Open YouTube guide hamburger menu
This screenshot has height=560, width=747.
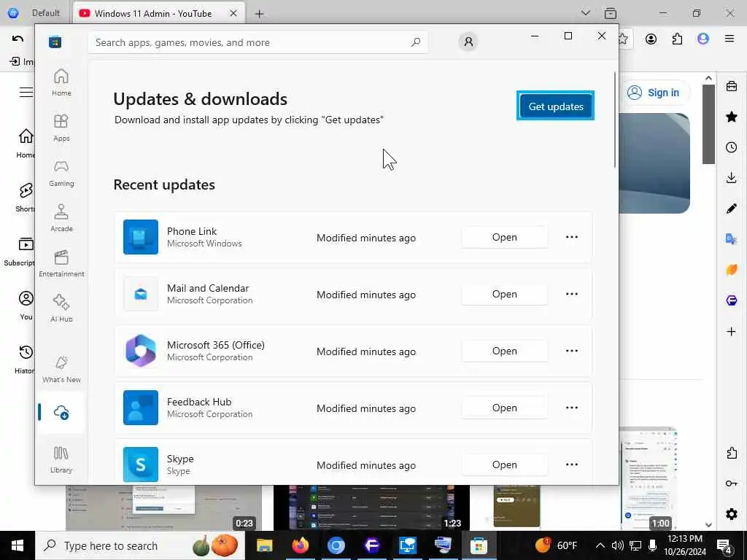tap(26, 92)
